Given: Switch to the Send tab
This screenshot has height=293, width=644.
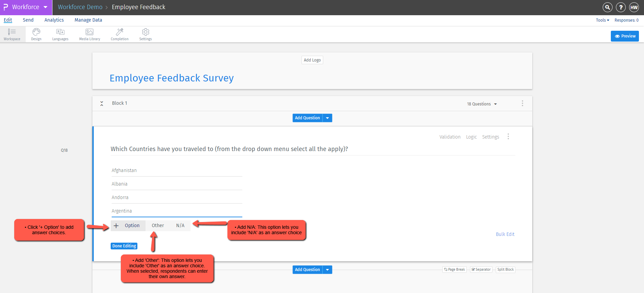Looking at the screenshot, I should 28,20.
